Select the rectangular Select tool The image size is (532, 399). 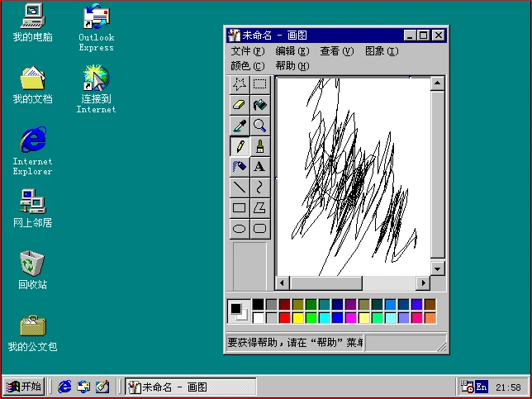(x=260, y=84)
